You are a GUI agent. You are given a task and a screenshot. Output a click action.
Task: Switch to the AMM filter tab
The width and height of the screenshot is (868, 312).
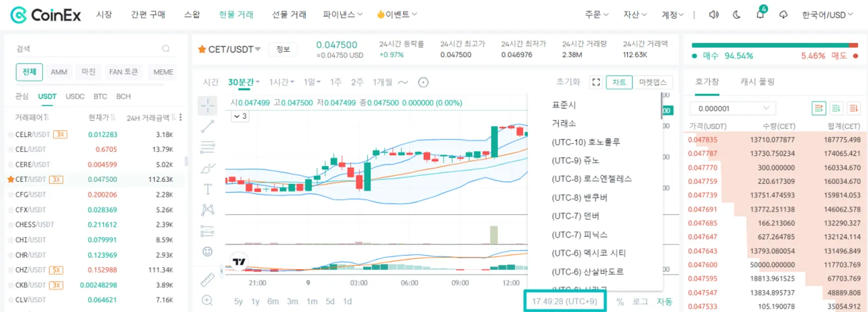click(x=59, y=72)
